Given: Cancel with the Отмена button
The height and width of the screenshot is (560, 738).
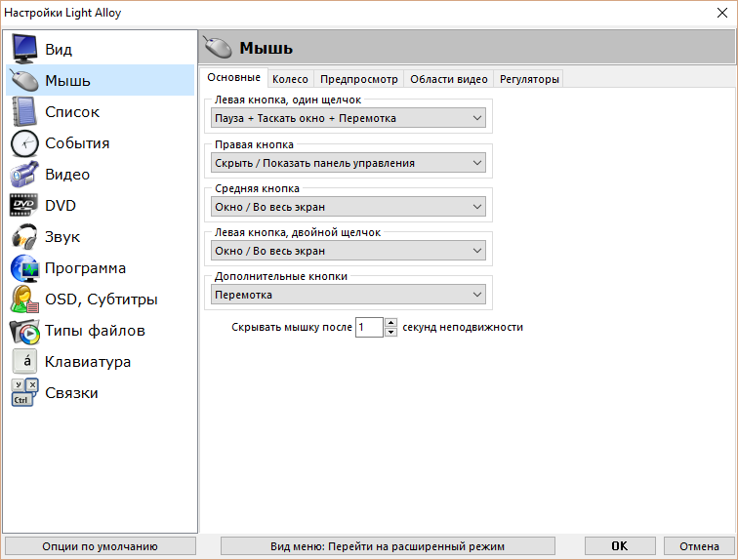Looking at the screenshot, I should click(699, 546).
